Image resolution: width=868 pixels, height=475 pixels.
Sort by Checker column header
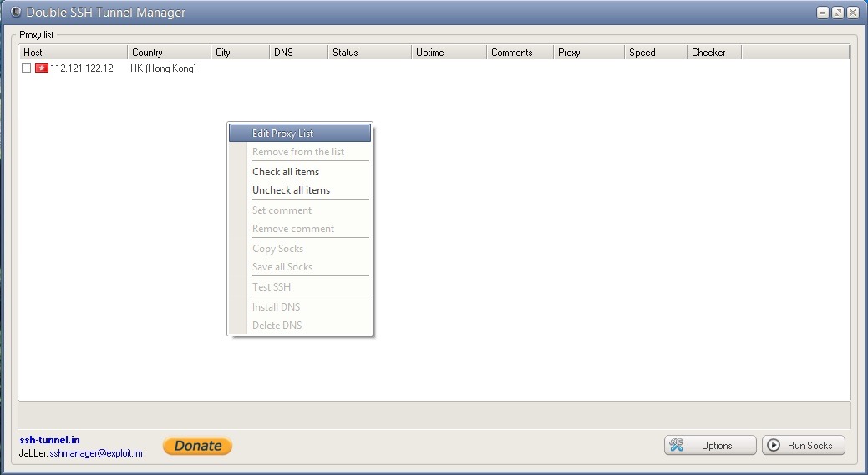714,52
